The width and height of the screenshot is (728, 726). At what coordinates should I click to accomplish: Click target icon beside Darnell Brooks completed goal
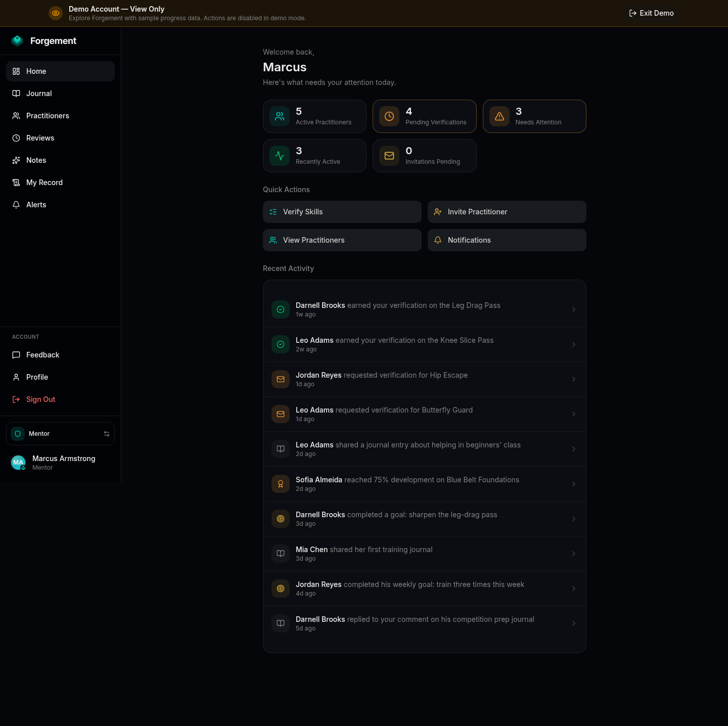281,519
